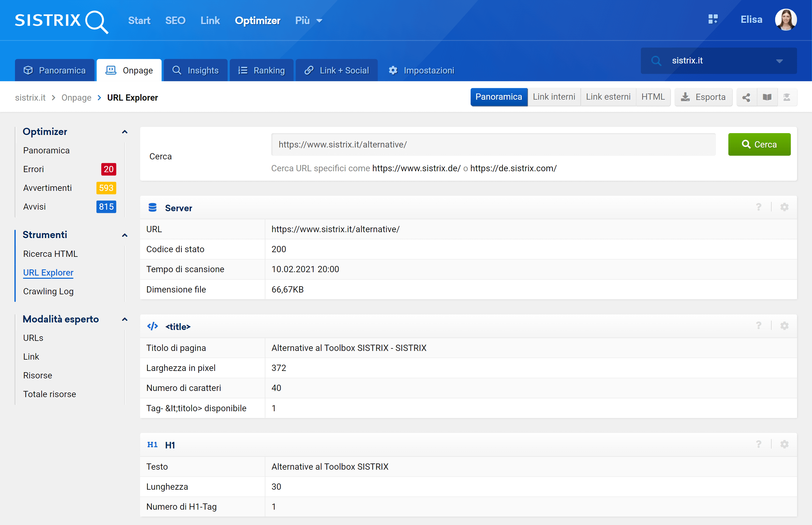The width and height of the screenshot is (812, 525).
Task: Click help question mark in title section
Action: click(759, 326)
